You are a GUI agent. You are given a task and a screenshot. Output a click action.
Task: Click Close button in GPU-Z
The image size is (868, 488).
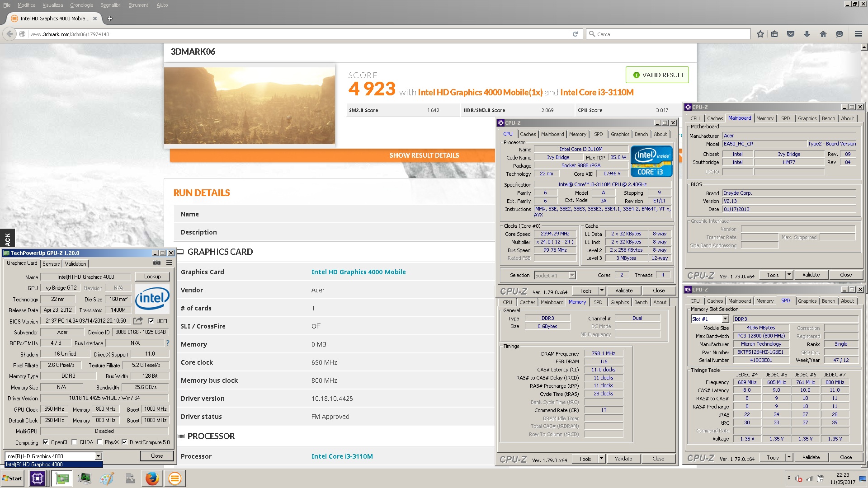click(157, 456)
